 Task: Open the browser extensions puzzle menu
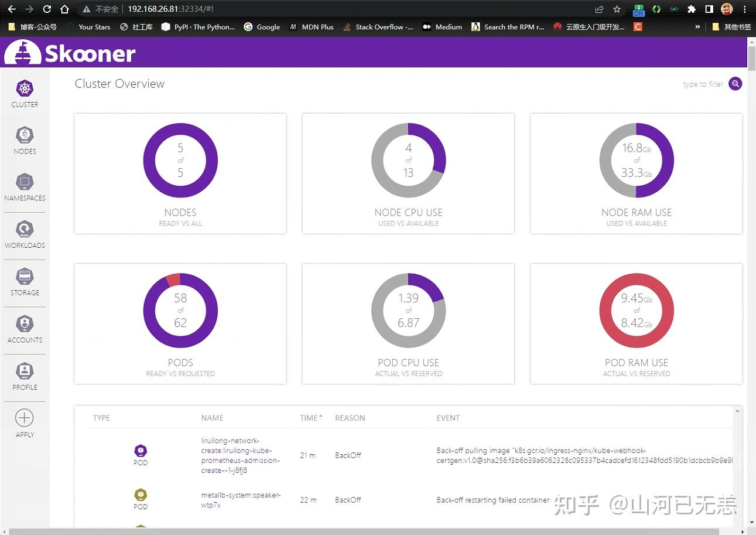pos(691,9)
